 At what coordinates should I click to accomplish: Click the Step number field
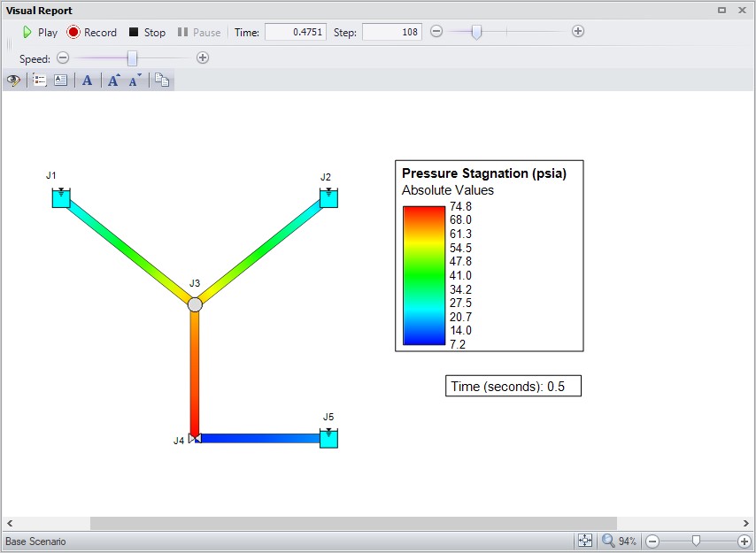click(392, 32)
